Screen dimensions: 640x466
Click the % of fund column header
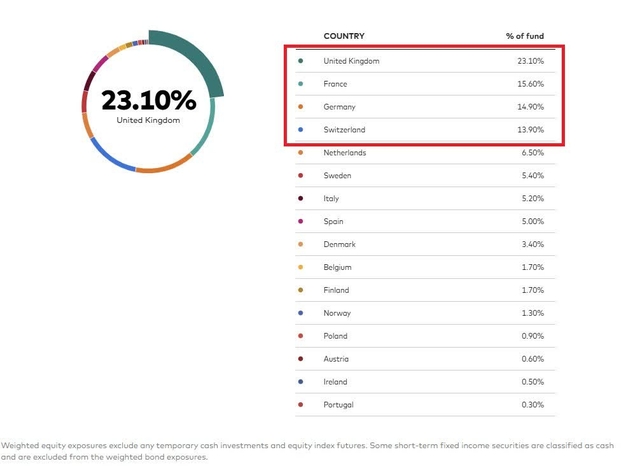[x=525, y=36]
